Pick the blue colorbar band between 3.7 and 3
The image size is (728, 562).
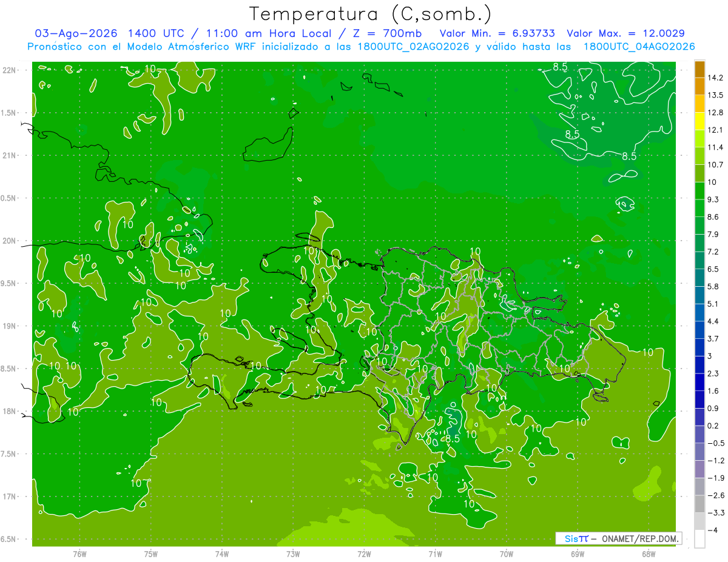click(699, 347)
